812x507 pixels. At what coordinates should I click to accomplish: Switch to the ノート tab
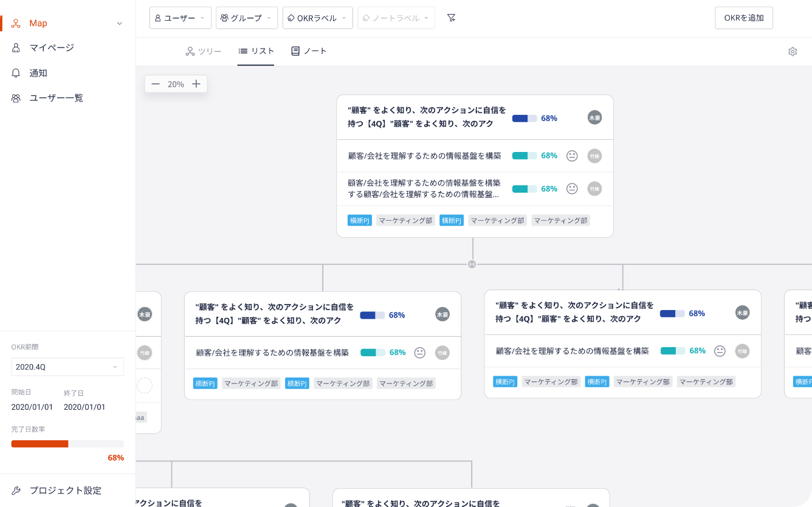point(309,52)
